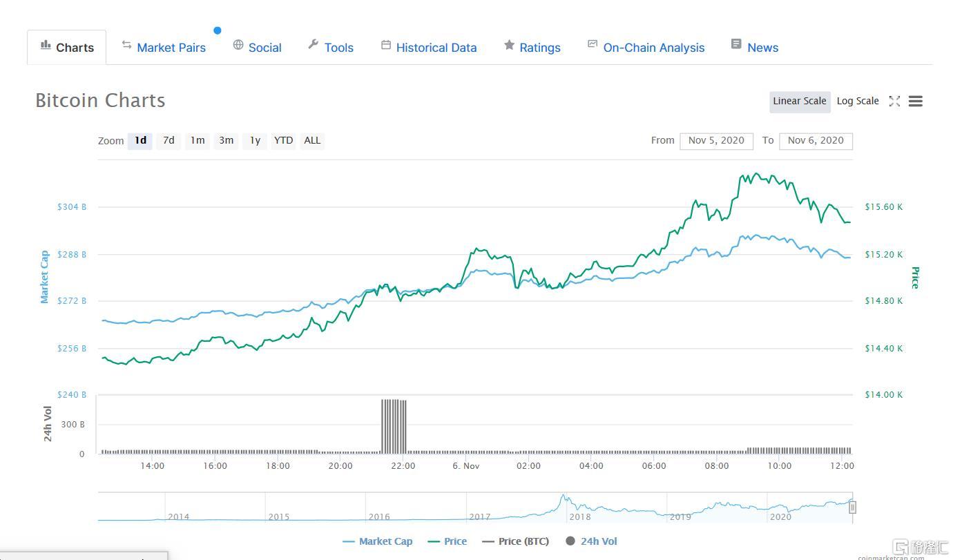Open the Social tab
This screenshot has height=560, width=953.
pos(264,48)
